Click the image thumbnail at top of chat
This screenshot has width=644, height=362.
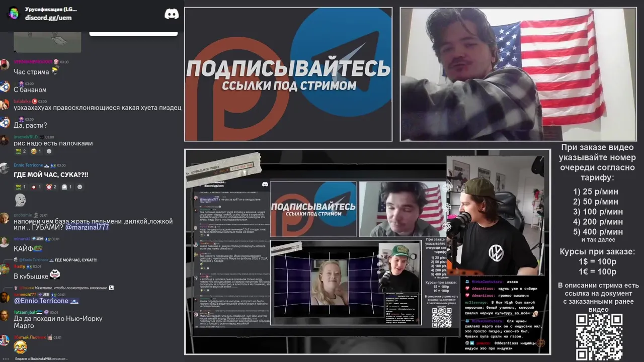click(47, 42)
